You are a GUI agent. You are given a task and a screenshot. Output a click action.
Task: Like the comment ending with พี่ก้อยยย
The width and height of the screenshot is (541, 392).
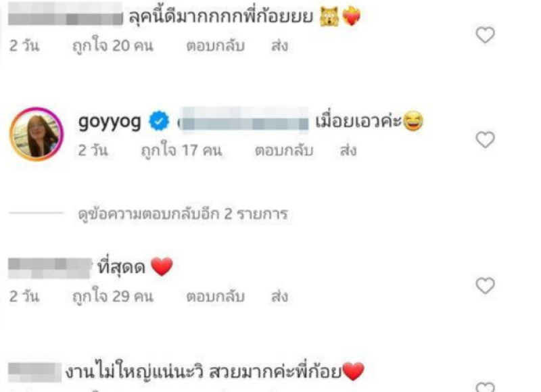pos(486,35)
